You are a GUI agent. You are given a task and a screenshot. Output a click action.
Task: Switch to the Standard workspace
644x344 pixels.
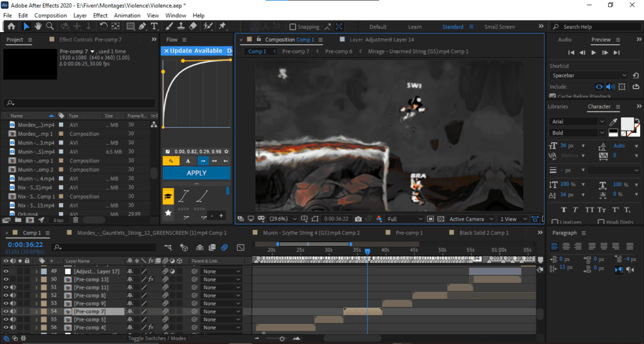[453, 26]
